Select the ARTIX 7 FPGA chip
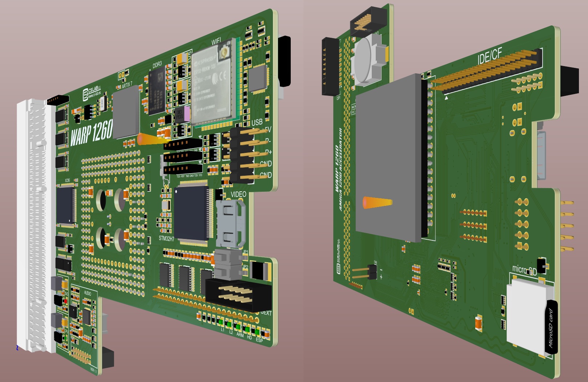 coord(126,112)
